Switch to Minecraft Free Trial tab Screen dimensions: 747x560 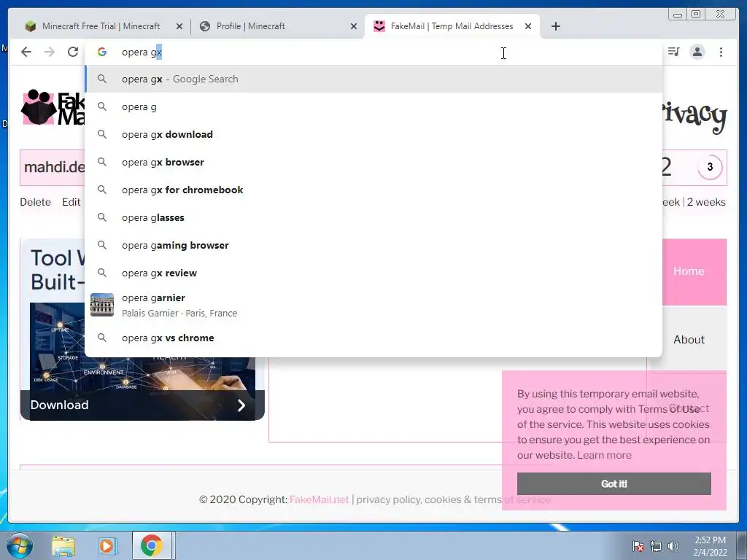point(101,26)
